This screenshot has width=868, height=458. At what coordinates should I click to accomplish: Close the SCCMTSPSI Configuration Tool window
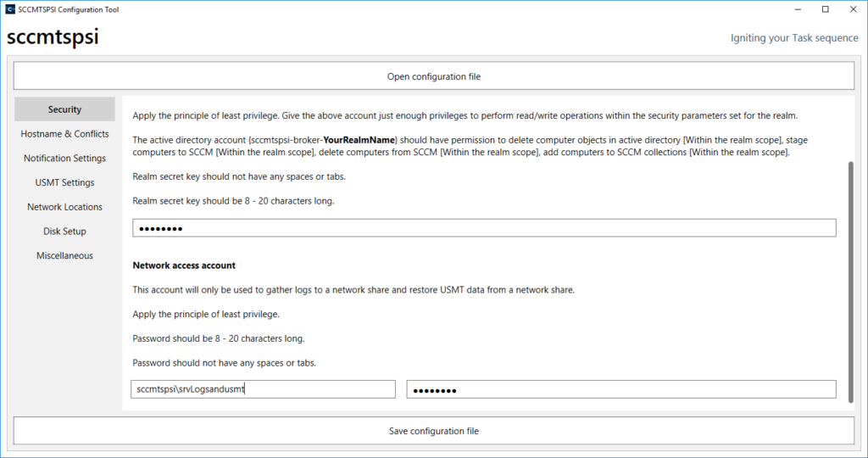coord(853,9)
